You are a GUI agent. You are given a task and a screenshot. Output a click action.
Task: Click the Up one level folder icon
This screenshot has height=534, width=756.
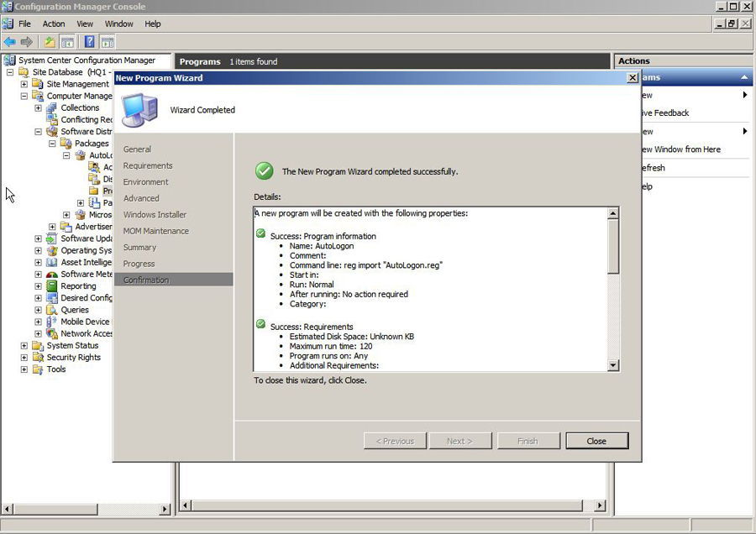pos(50,42)
